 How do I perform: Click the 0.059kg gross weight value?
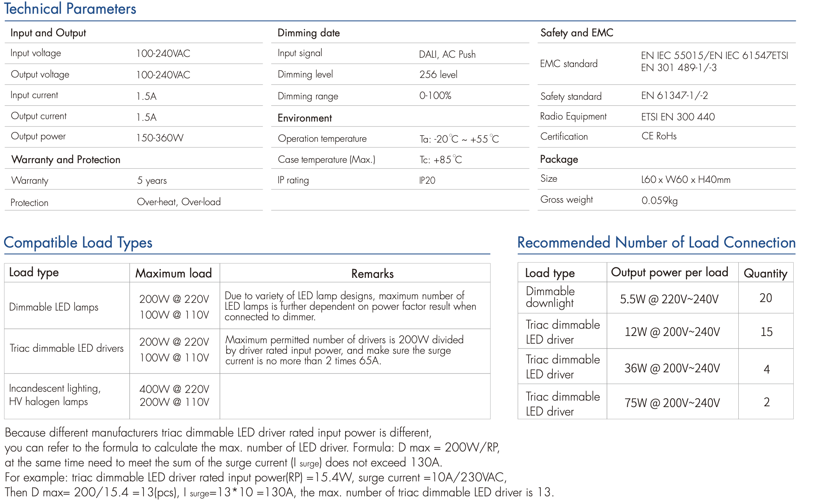(x=659, y=201)
